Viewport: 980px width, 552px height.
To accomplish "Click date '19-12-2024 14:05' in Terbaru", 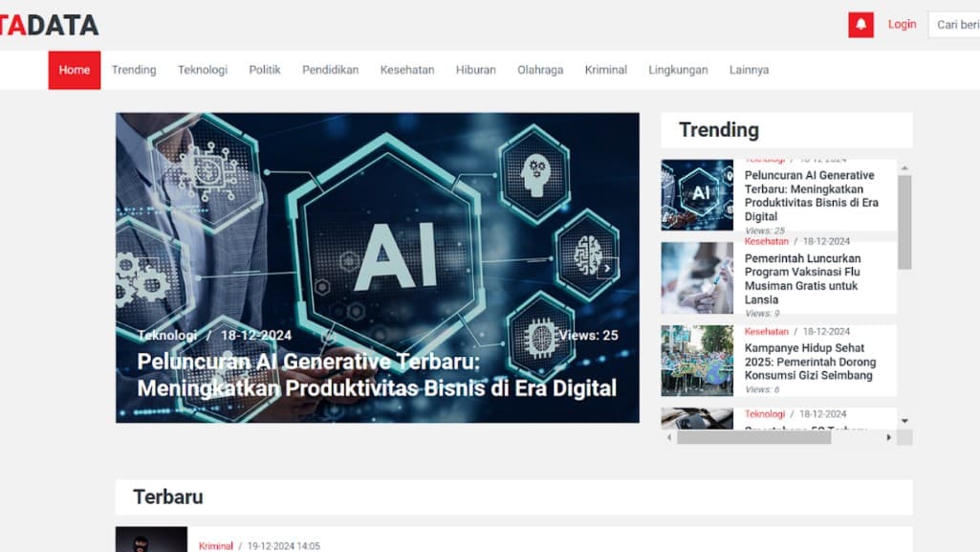I will point(284,545).
